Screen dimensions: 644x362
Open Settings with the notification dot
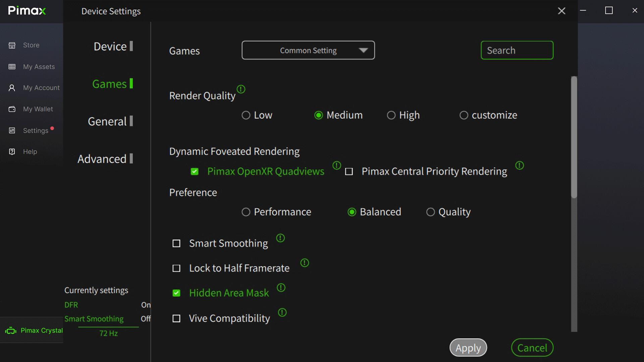(12, 130)
